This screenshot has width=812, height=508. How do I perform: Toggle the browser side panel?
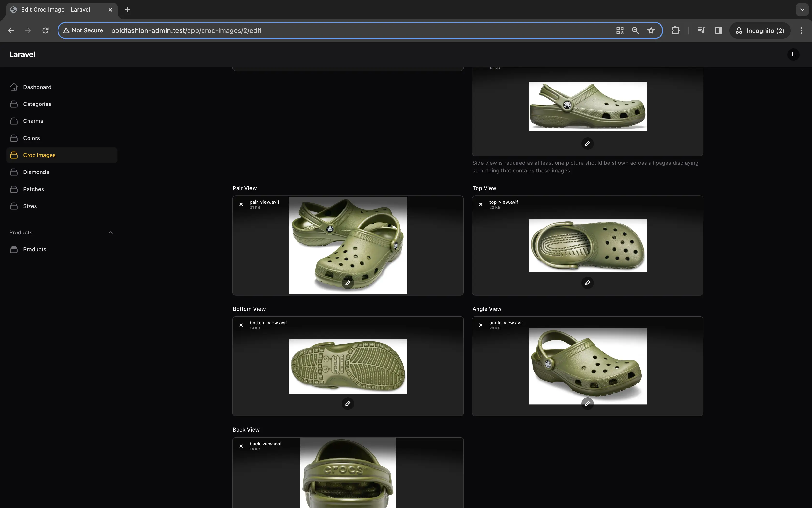(718, 30)
